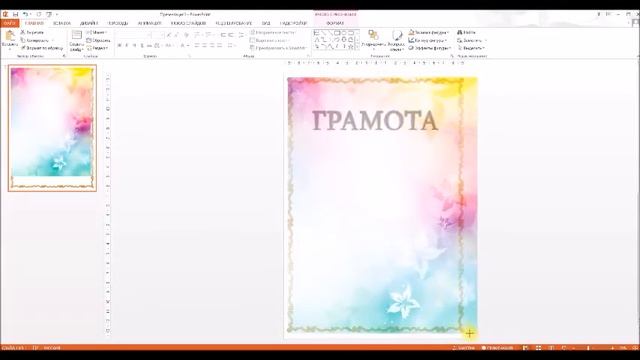Image resolution: width=640 pixels, height=360 pixels.
Task: Open the Section (Раздел) dropdown
Action: (98, 48)
